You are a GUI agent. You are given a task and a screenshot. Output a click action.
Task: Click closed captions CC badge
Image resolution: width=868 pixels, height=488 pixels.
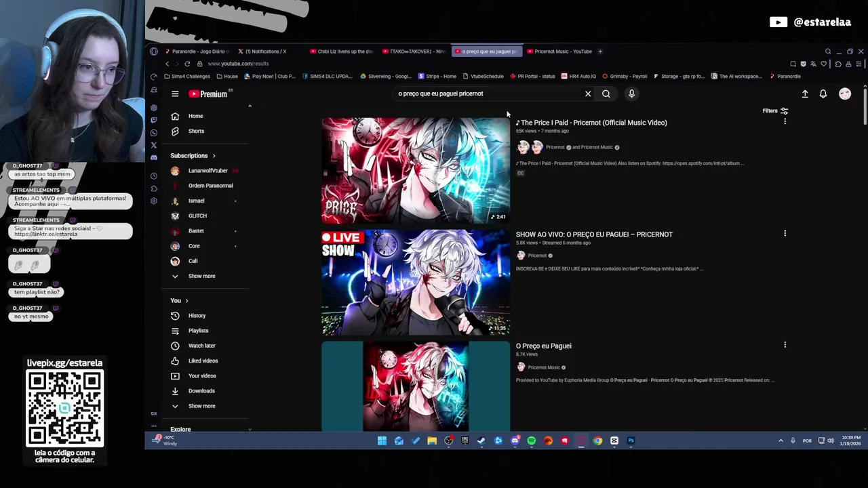point(520,174)
